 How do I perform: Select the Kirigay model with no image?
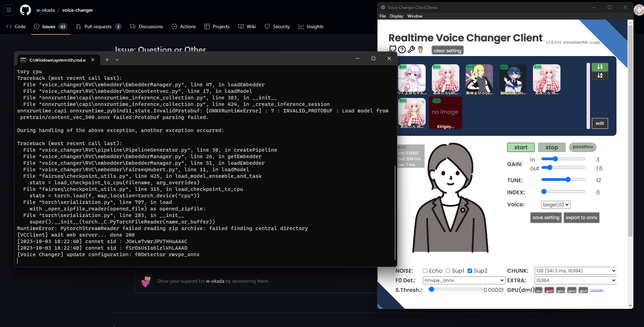[445, 113]
